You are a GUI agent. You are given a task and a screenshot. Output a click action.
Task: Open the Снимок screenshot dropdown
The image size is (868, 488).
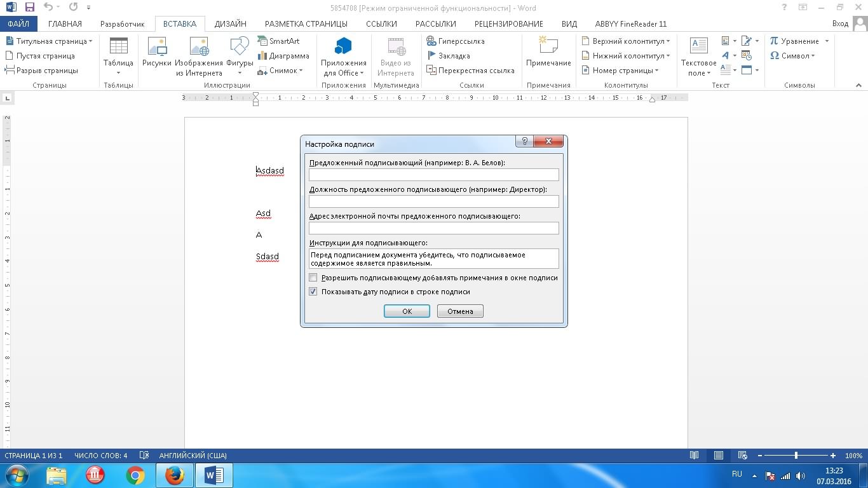280,70
